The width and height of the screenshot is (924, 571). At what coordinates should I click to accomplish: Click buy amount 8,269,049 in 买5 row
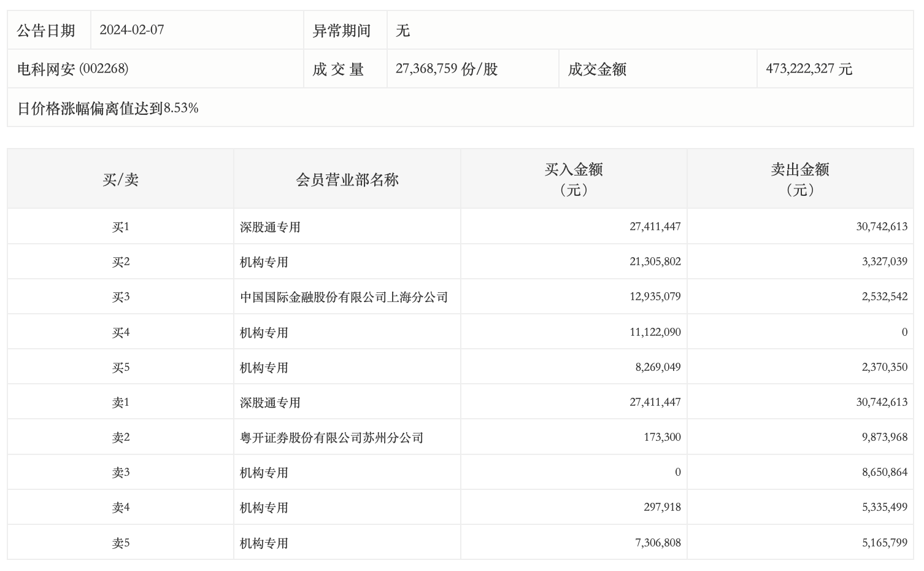[x=658, y=367]
